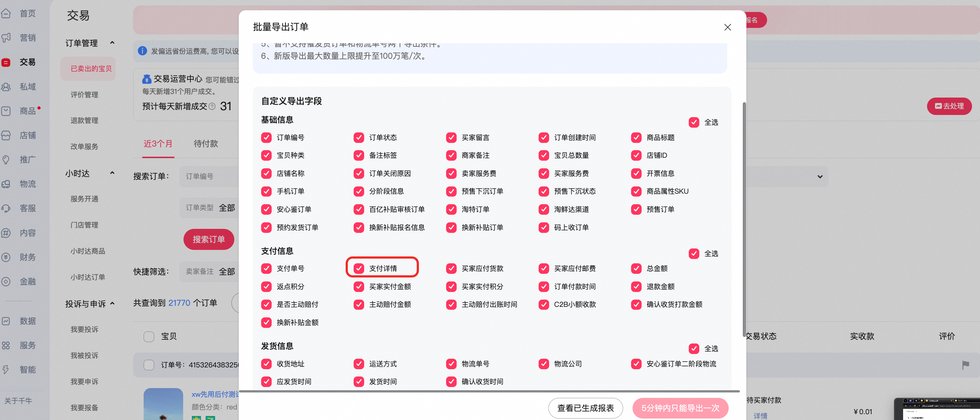Open the 服务 grid sidebar icon

tap(6, 345)
